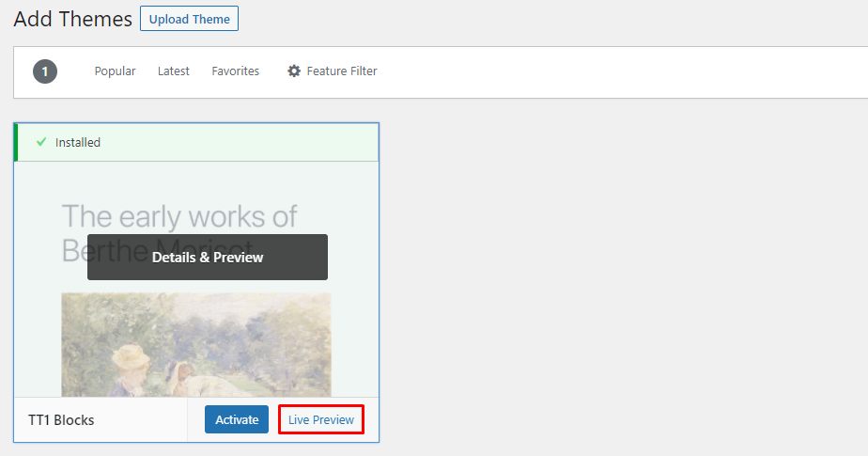Click the TT1 Blocks theme name
This screenshot has height=456, width=868.
click(x=61, y=420)
